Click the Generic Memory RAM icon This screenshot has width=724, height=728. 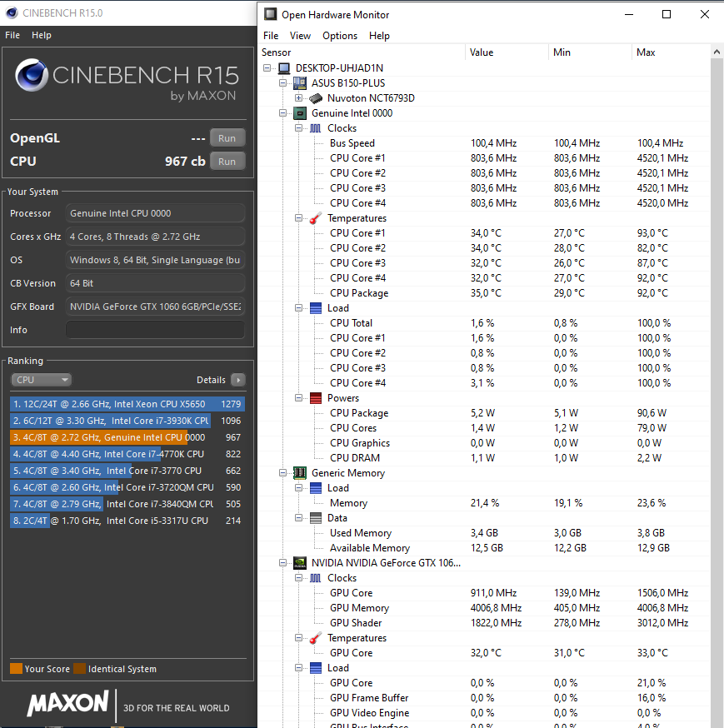[300, 473]
